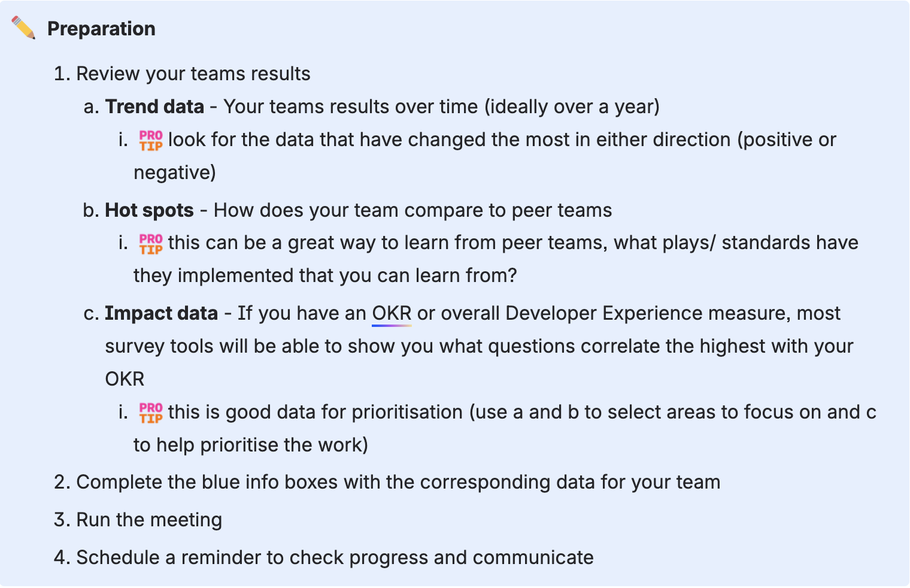Click the "Complete the blue info boxes" step
Image resolution: width=910 pixels, height=588 pixels.
(x=398, y=482)
